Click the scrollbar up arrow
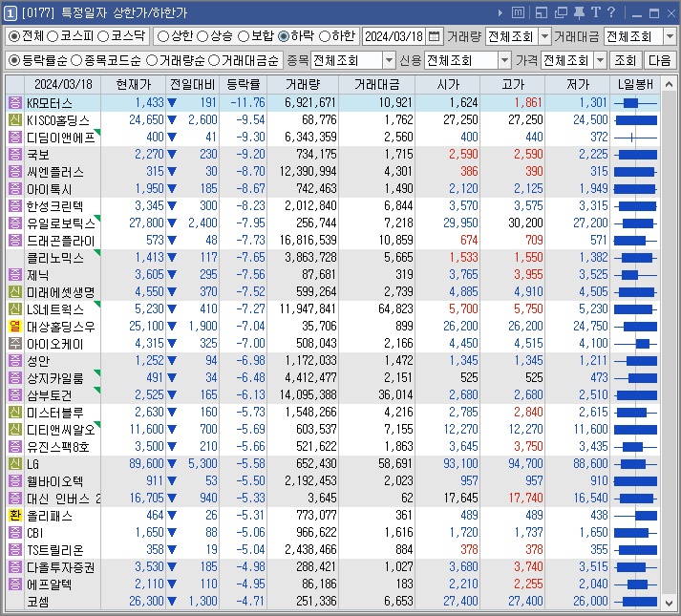Image resolution: width=681 pixels, height=616 pixels. 669,84
